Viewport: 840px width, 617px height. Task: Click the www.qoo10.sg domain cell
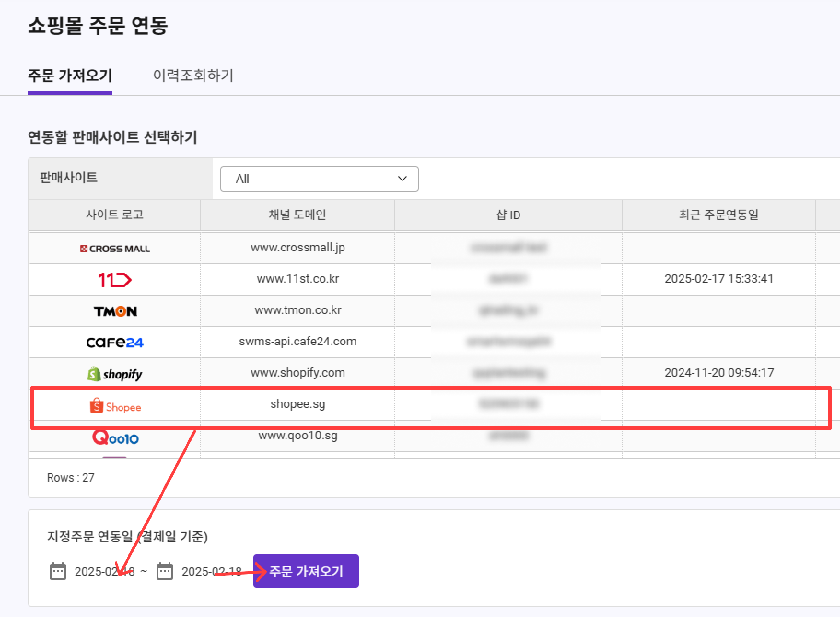tap(298, 436)
